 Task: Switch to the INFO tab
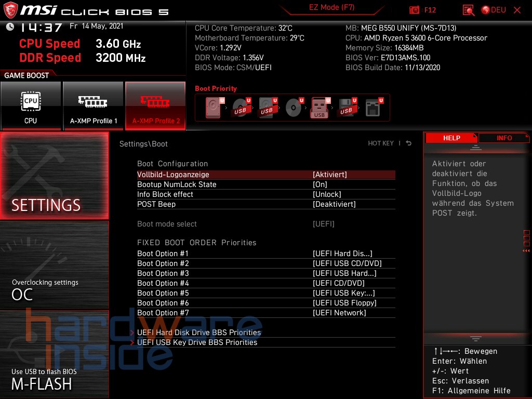[504, 138]
